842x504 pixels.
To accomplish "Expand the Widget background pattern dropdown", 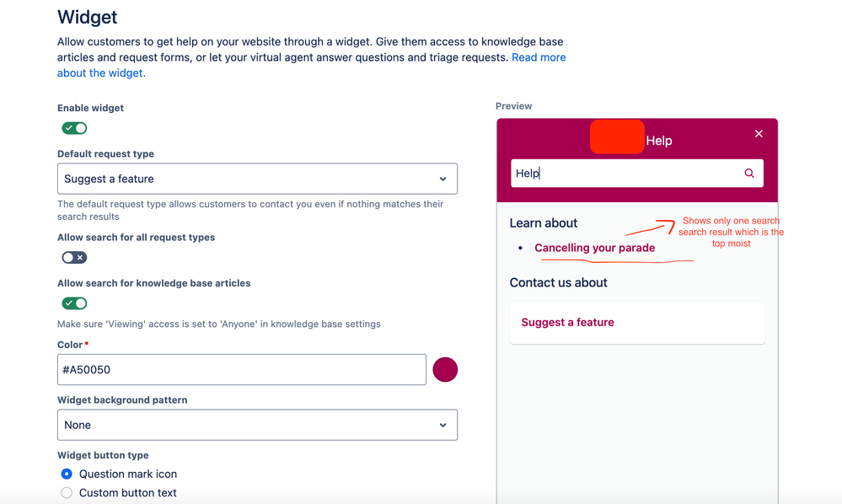I will [x=257, y=425].
